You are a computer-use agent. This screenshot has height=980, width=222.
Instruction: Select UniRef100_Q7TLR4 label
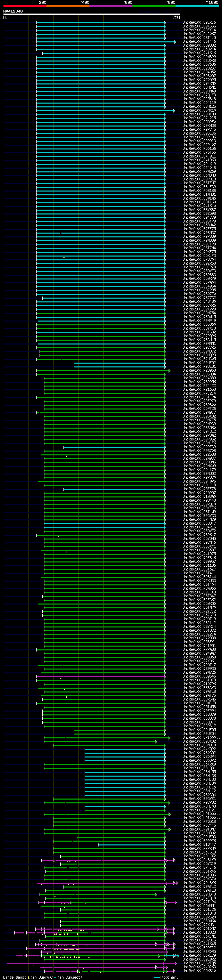coord(199,902)
